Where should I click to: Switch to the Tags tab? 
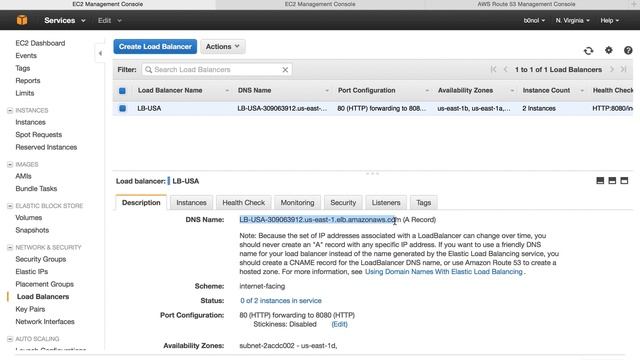(x=423, y=202)
